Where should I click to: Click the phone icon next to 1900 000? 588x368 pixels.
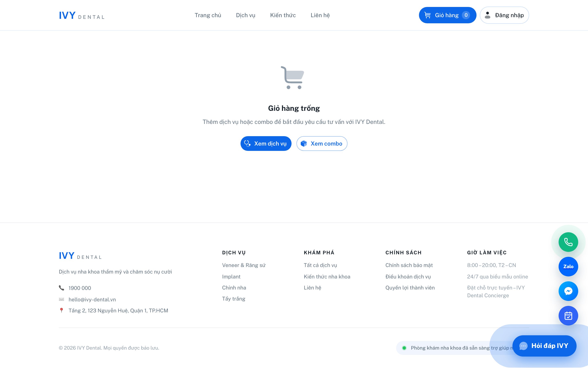pos(61,288)
